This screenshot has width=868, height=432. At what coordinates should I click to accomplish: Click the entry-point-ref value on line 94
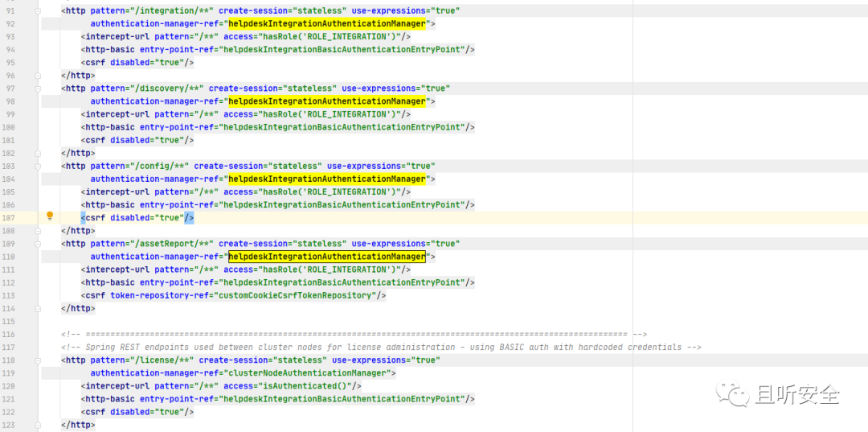342,49
